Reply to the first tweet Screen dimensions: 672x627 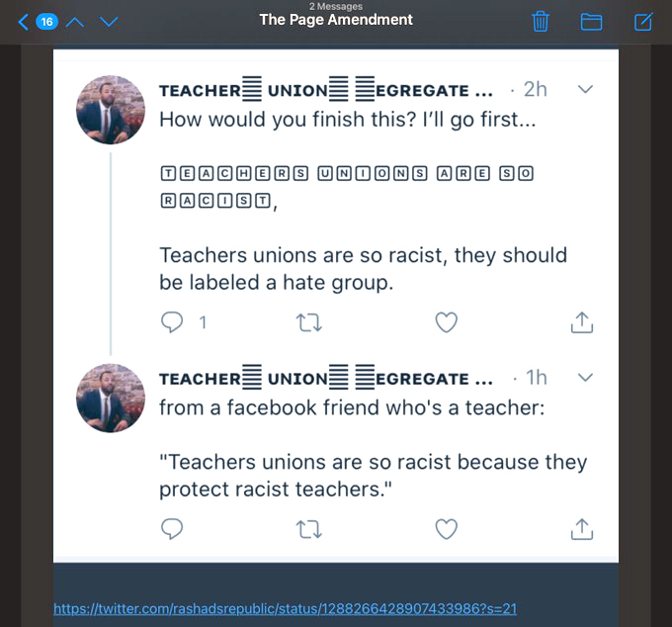[x=173, y=322]
